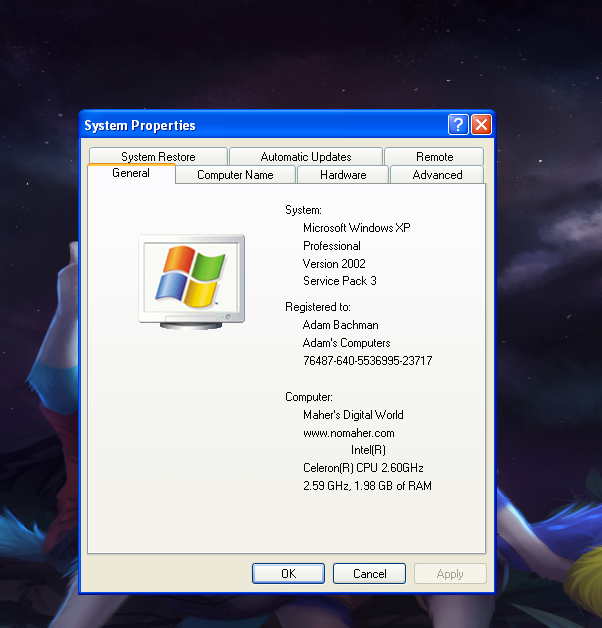Viewport: 602px width, 628px height.
Task: Confirm with the OK button
Action: click(x=288, y=574)
